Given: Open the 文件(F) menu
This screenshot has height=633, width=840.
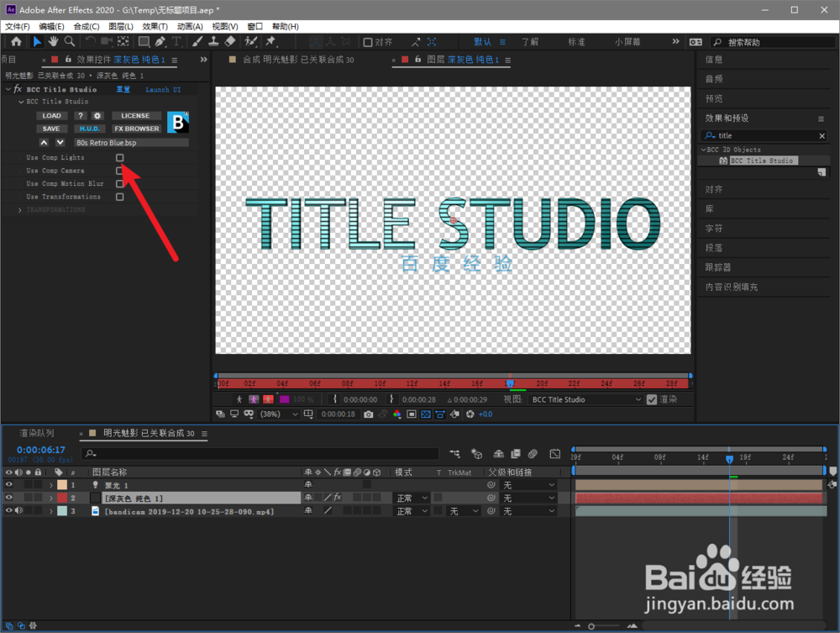Looking at the screenshot, I should (x=17, y=26).
